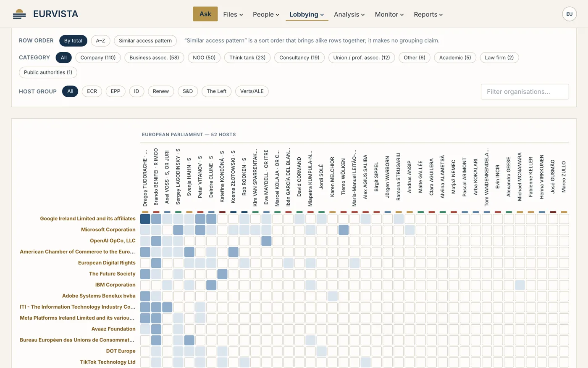Screen dimensions: 588x368
Task: Filter host group to S&D
Action: click(x=188, y=91)
